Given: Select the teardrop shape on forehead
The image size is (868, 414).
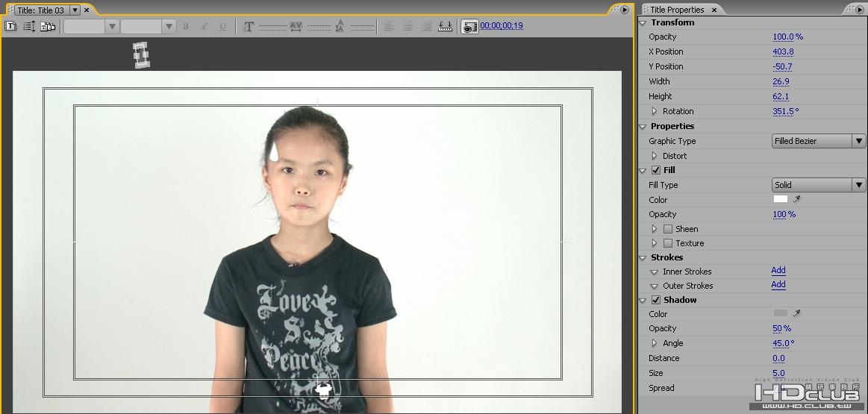Looking at the screenshot, I should tap(273, 151).
